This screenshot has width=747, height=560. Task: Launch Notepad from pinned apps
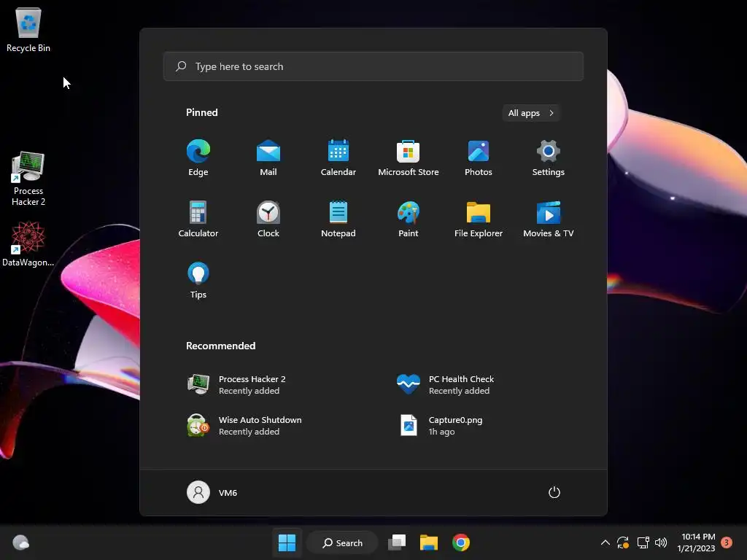(x=338, y=219)
